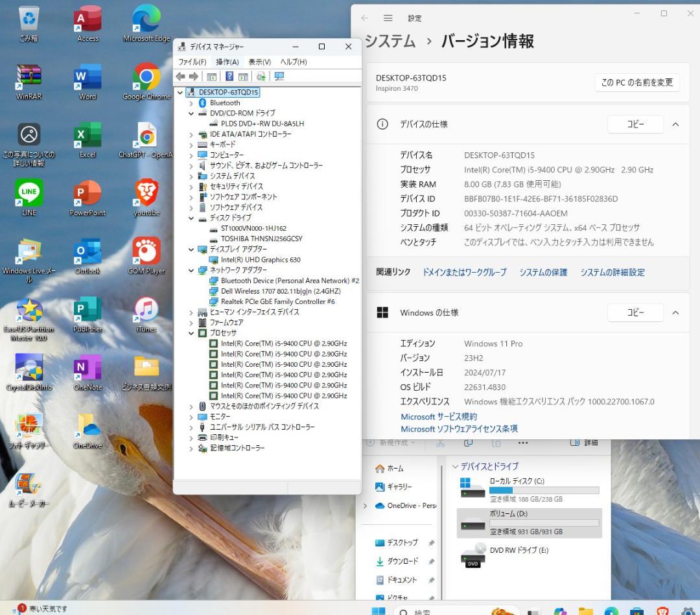
Task: Open the システムの保護 link in Settings
Action: coord(543,272)
